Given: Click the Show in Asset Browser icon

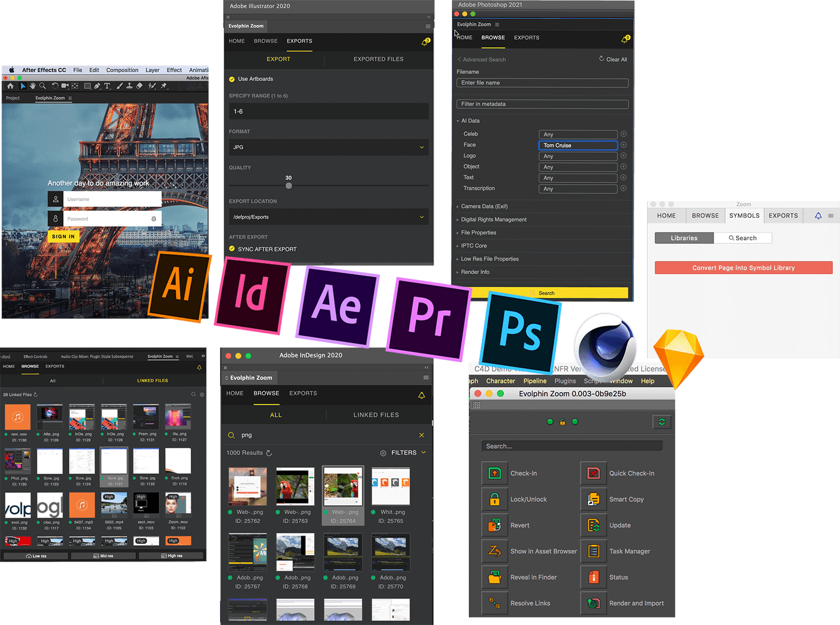Looking at the screenshot, I should [495, 551].
